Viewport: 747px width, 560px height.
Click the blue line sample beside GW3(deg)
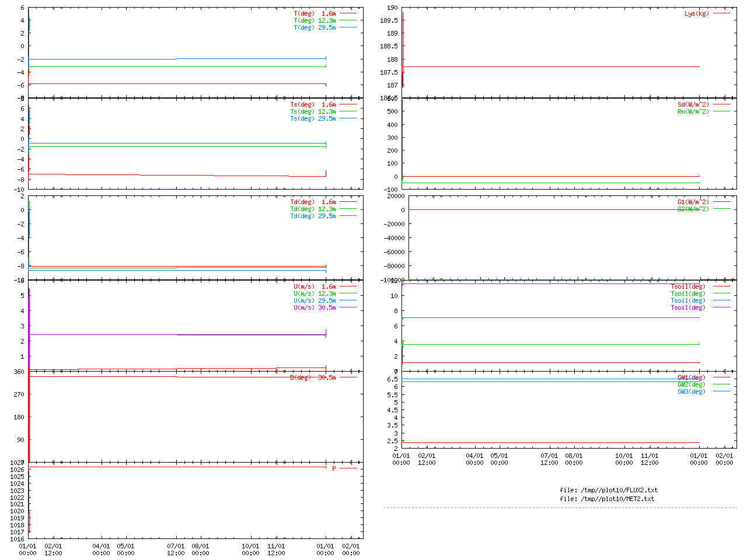tap(721, 391)
